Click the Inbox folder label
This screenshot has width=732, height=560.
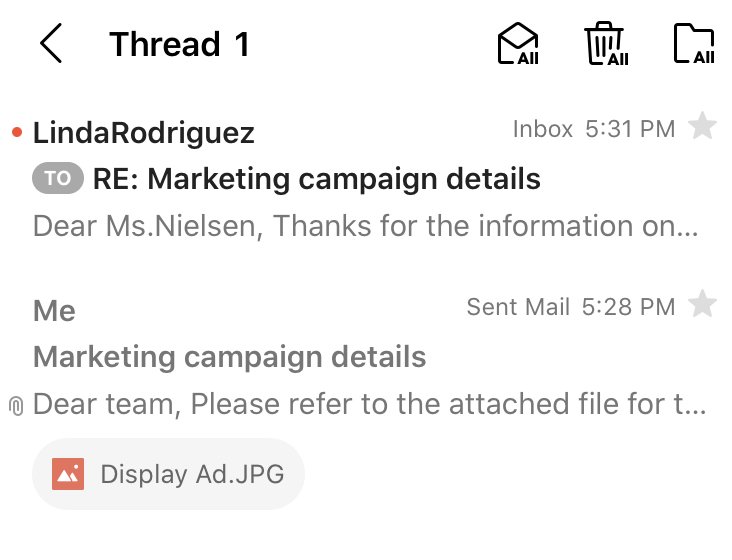(x=542, y=129)
